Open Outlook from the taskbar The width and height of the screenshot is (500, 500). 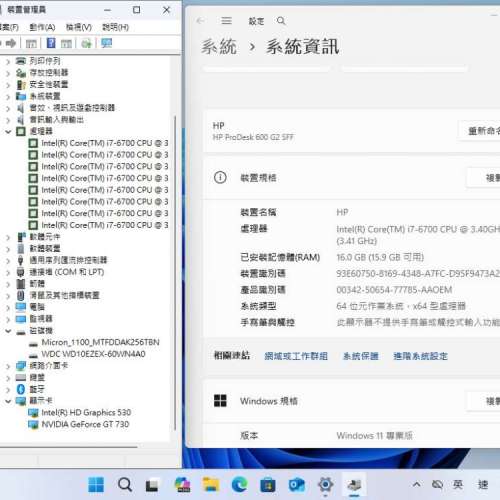click(297, 485)
